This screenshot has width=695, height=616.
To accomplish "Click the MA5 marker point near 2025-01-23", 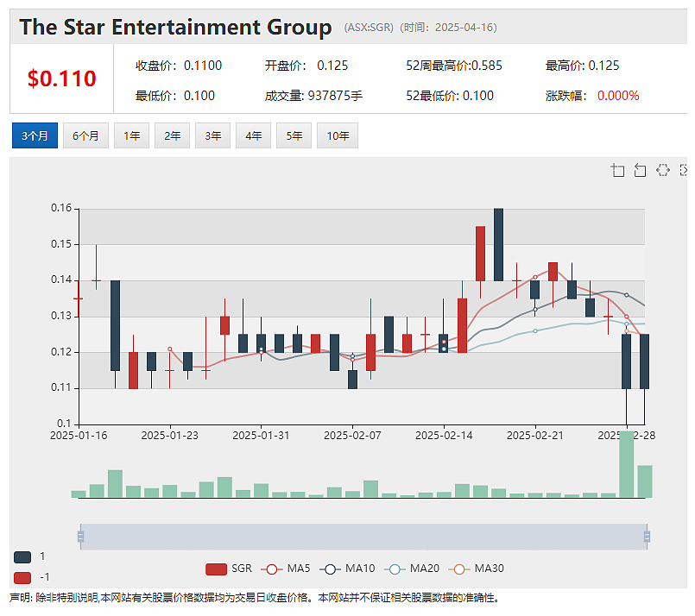I will tap(170, 349).
